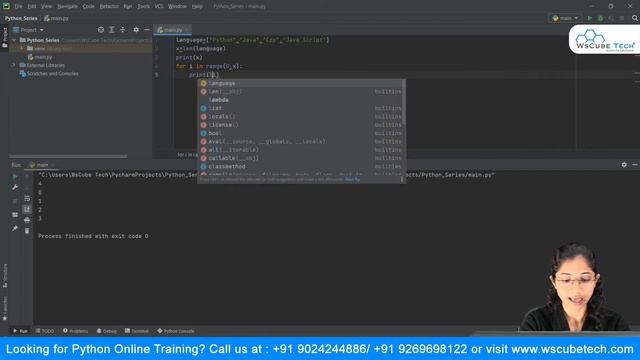Choose 'lambda' in the completion popup
This screenshot has width=640, height=360.
tap(301, 100)
